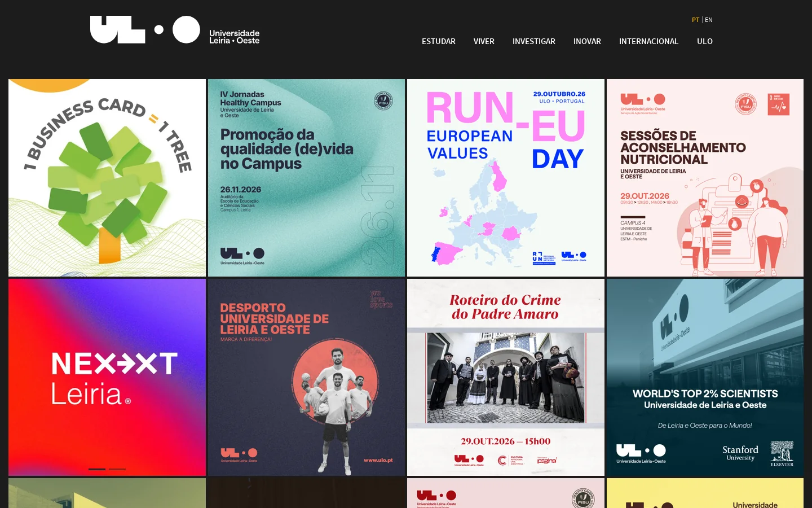
Task: Open the INOVAR menu
Action: click(587, 41)
